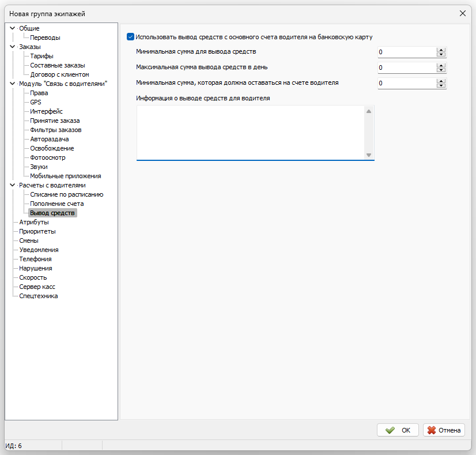Go to Фотоосмотр settings
Image resolution: width=476 pixels, height=455 pixels.
coord(48,157)
